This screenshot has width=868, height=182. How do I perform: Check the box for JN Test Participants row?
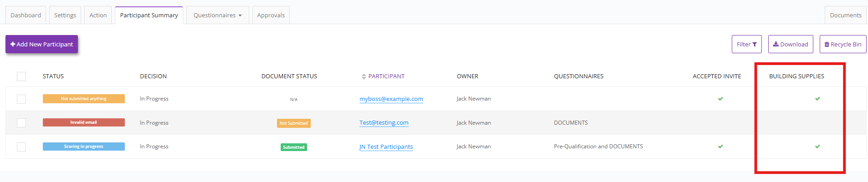(21, 147)
